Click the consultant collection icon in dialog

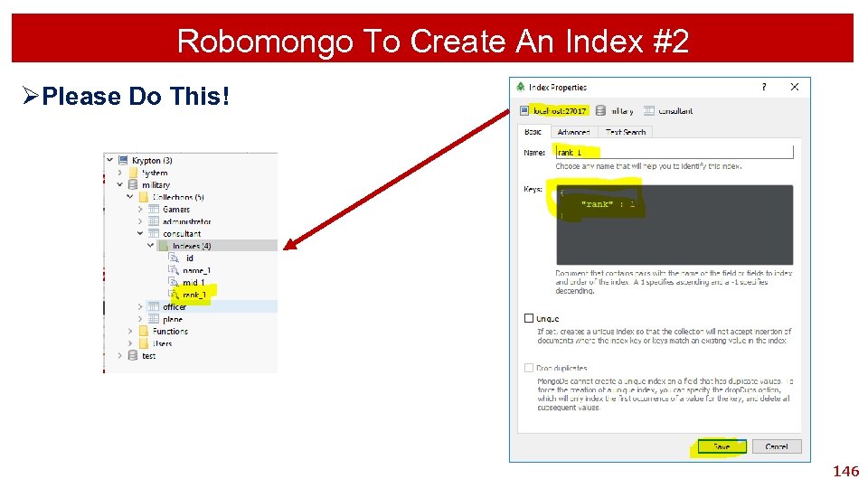coord(649,110)
